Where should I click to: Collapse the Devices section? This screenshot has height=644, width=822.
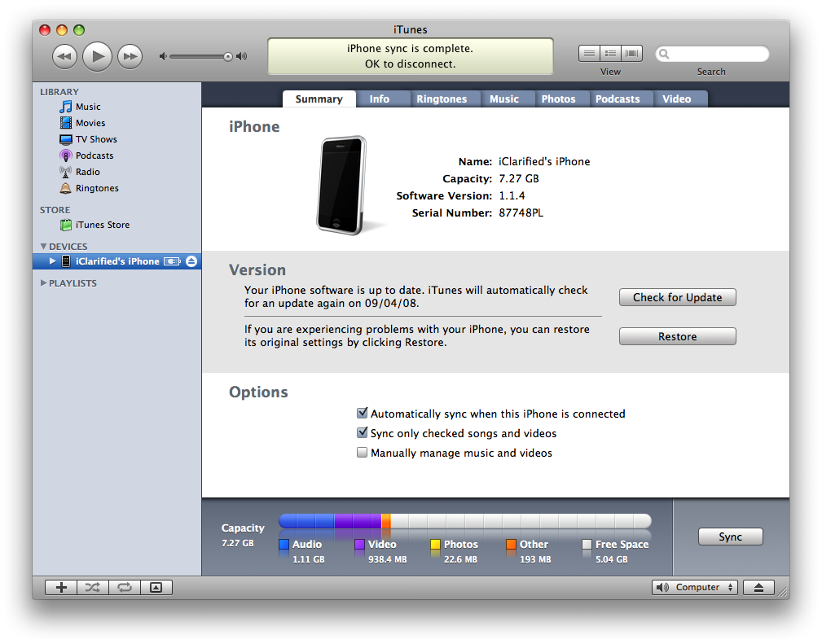(x=44, y=247)
